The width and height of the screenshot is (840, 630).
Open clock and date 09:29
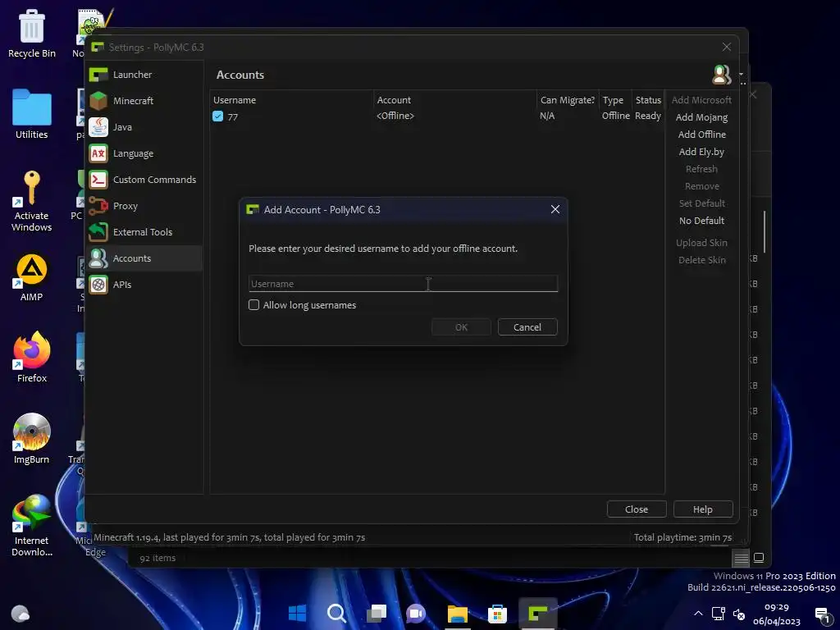tap(776, 614)
